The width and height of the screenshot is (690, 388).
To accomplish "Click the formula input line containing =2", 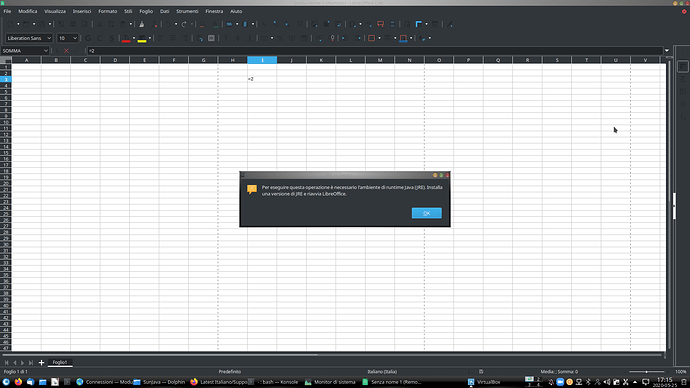I will point(374,51).
